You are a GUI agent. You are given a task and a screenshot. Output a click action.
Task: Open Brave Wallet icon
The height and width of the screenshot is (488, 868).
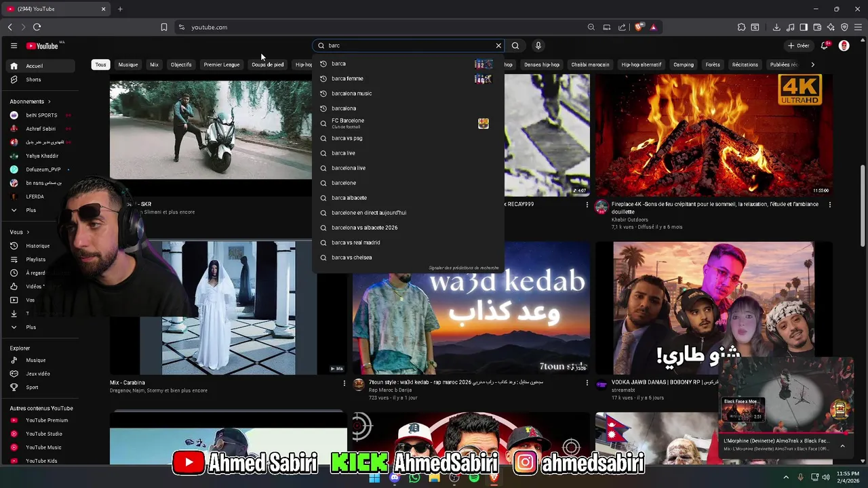tap(817, 27)
